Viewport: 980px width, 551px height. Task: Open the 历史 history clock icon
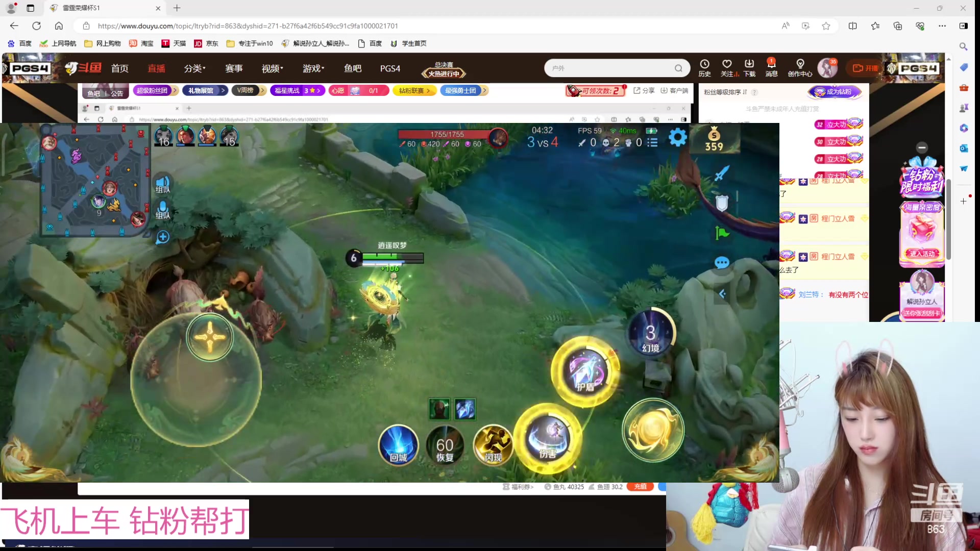tap(704, 67)
